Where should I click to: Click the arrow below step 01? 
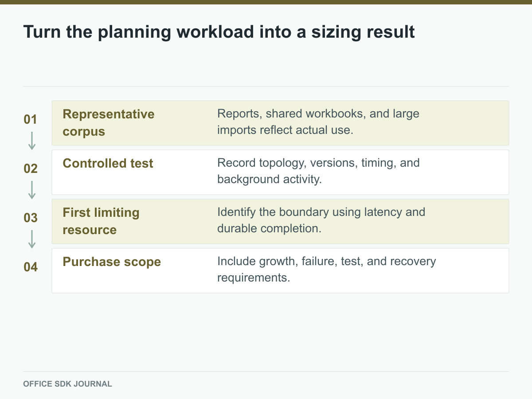pyautogui.click(x=31, y=140)
